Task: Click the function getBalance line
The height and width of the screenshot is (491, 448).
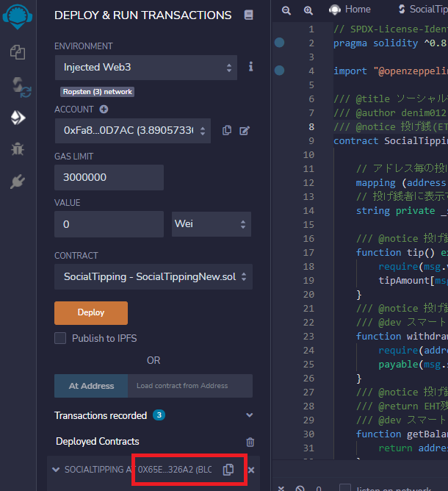Action: 402,434
